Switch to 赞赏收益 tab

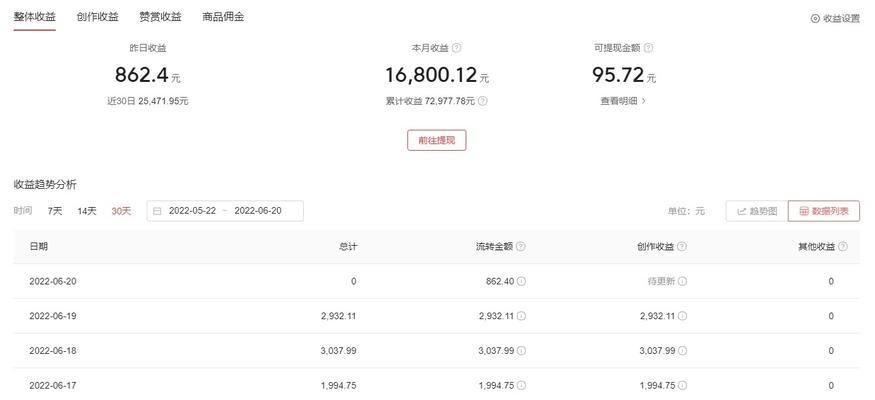(160, 17)
